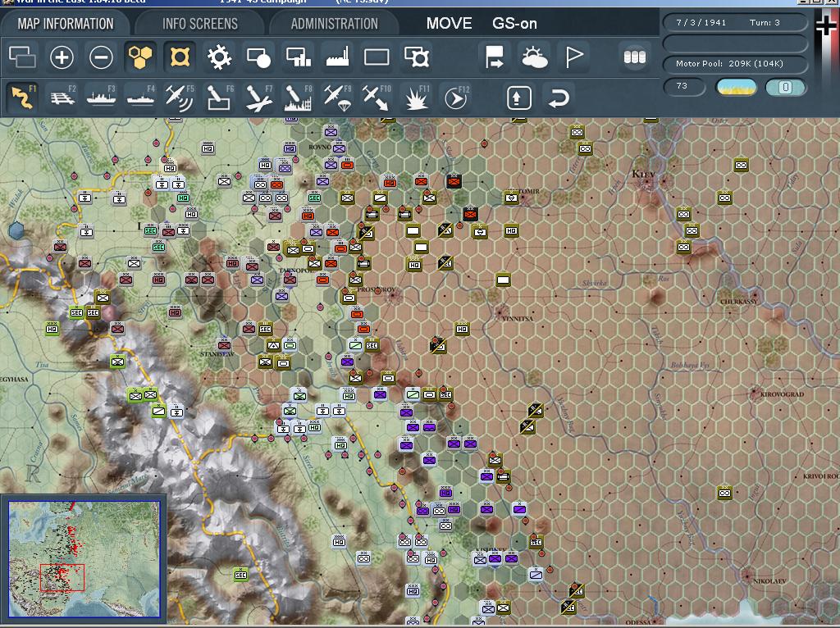Click the Nikolaev city label

769,581
